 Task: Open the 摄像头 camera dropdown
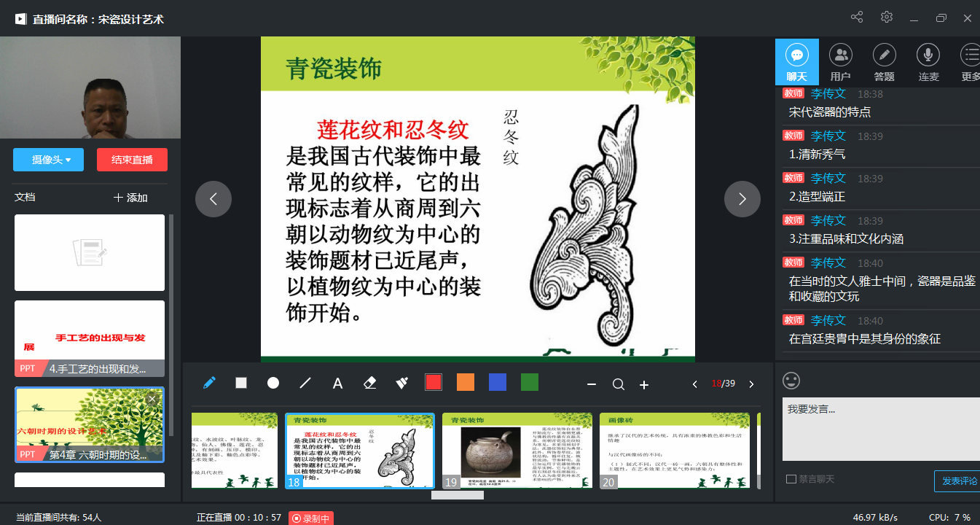point(48,160)
